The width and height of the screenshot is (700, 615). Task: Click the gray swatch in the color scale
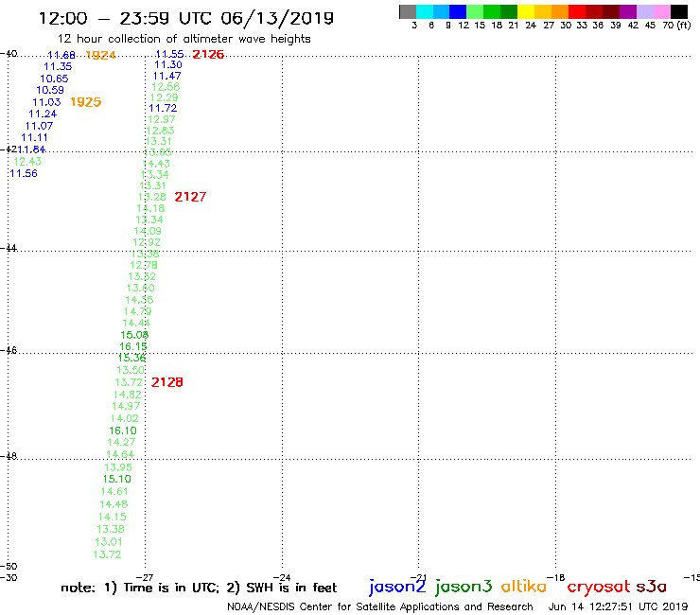pyautogui.click(x=408, y=11)
